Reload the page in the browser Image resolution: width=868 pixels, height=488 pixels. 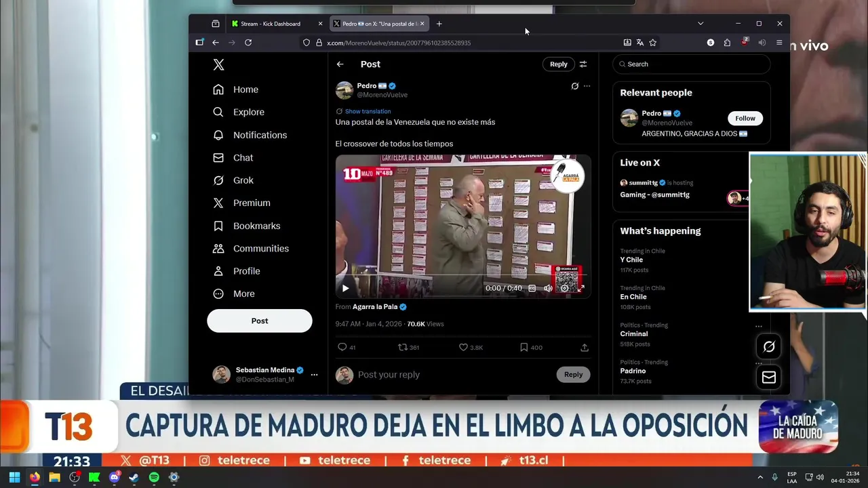pos(248,43)
